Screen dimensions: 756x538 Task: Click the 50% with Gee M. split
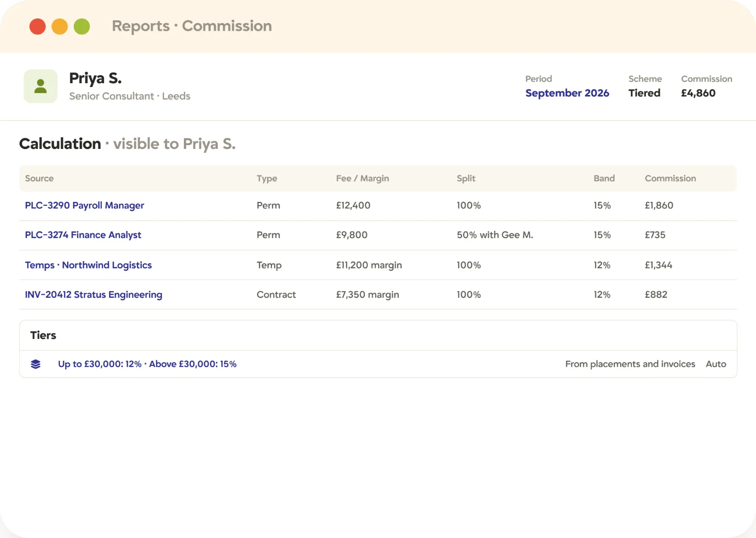(x=495, y=235)
